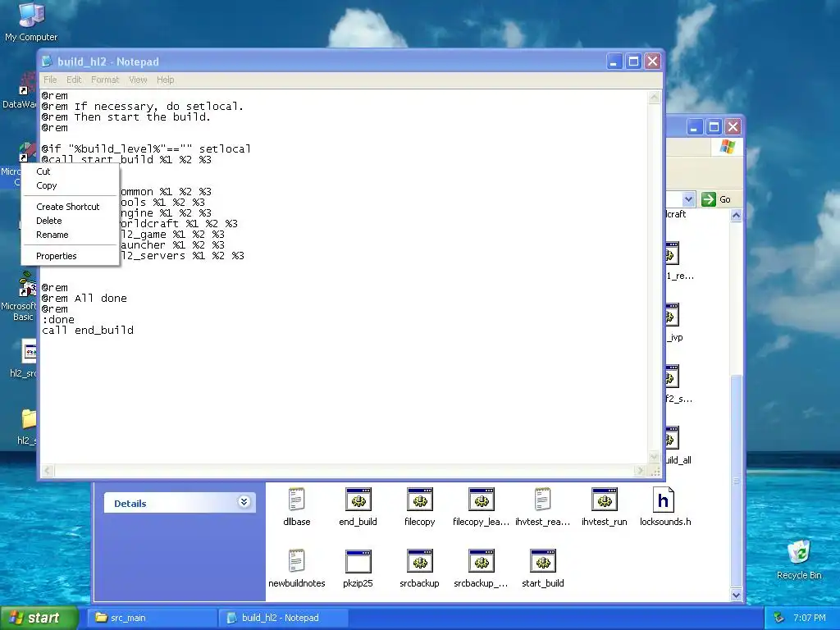Select the srcbackup_... batch file
The width and height of the screenshot is (840, 630).
tap(481, 569)
